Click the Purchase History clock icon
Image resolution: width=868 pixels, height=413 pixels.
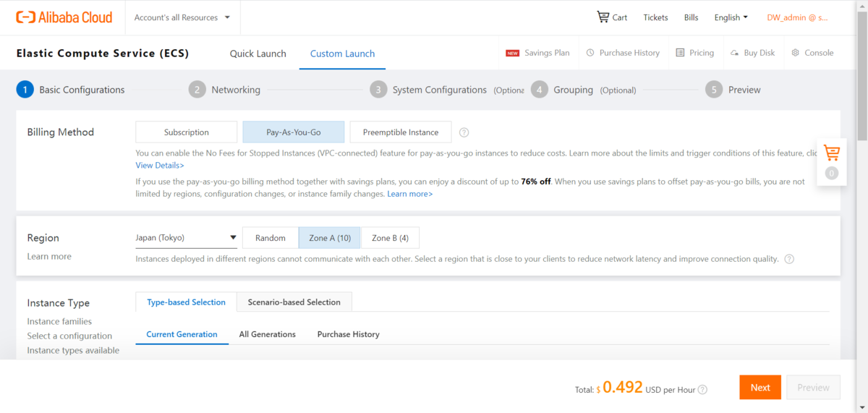(590, 53)
